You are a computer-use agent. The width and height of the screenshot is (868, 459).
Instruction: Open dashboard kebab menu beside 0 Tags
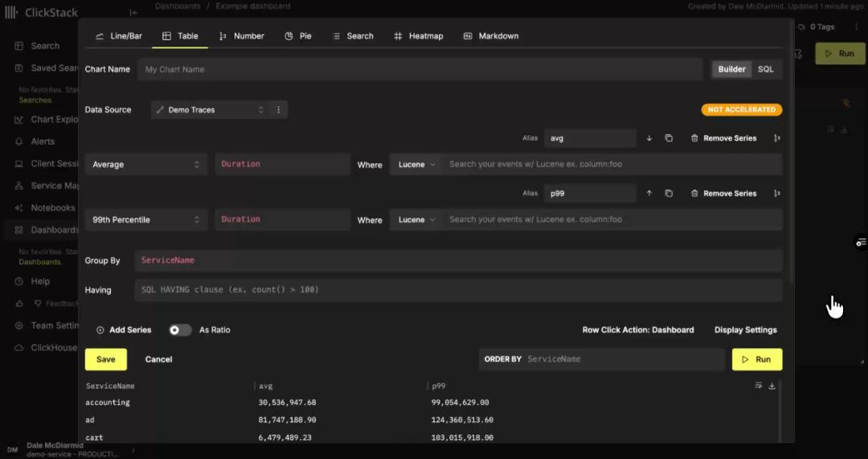(x=856, y=27)
